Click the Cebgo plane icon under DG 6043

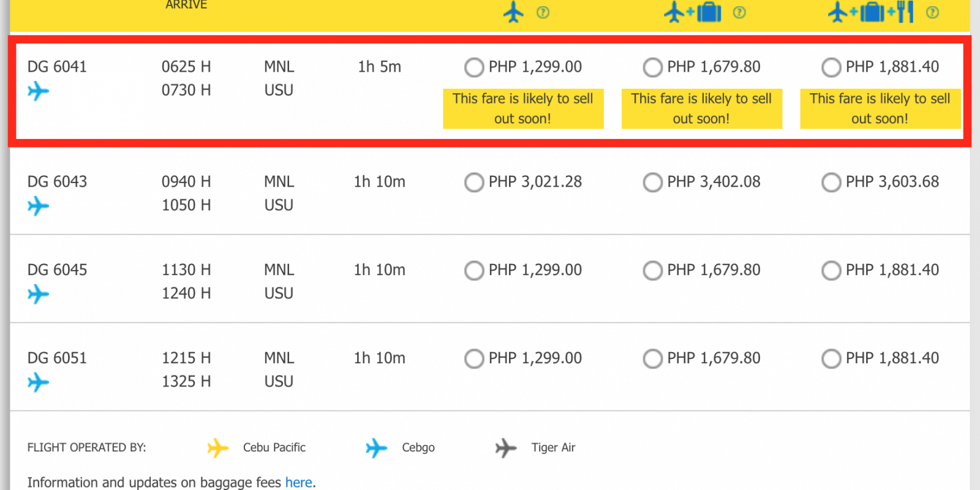(38, 206)
